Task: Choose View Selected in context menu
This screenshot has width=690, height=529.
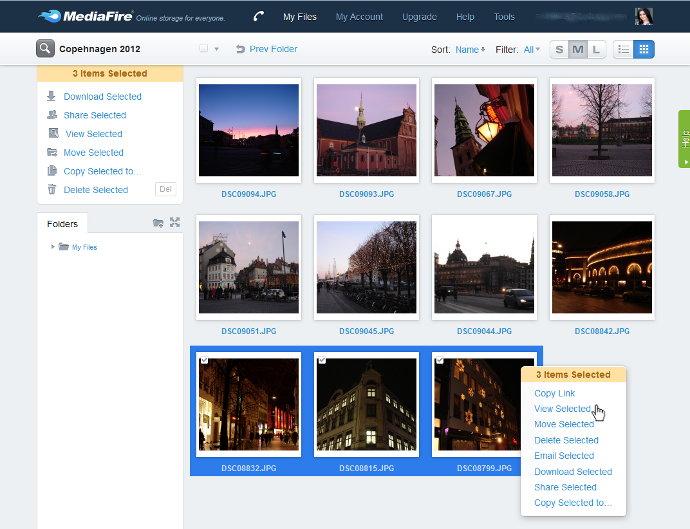Action: coord(562,409)
